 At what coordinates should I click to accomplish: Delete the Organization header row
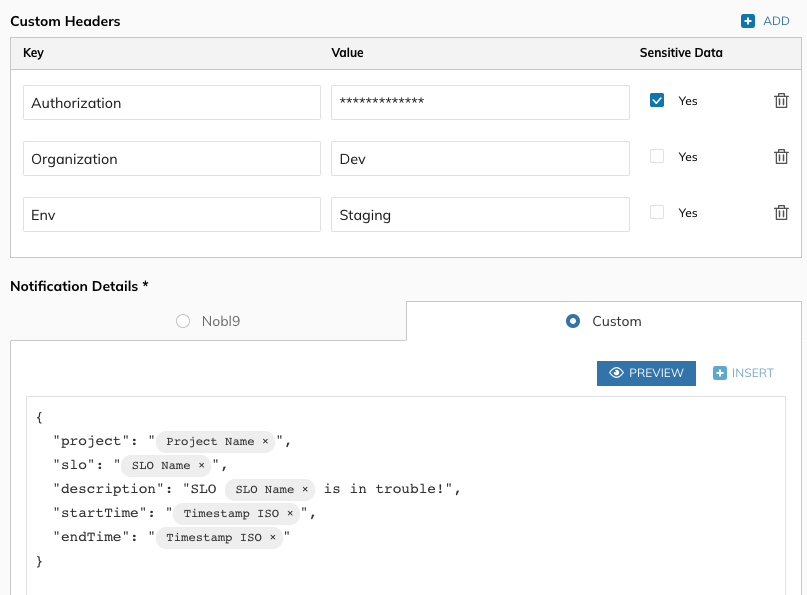point(781,157)
